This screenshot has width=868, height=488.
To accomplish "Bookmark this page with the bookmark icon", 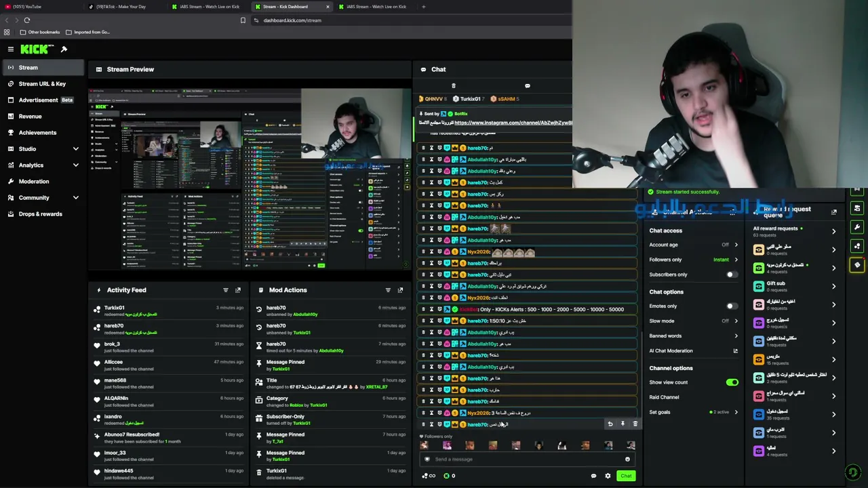I will pos(243,20).
